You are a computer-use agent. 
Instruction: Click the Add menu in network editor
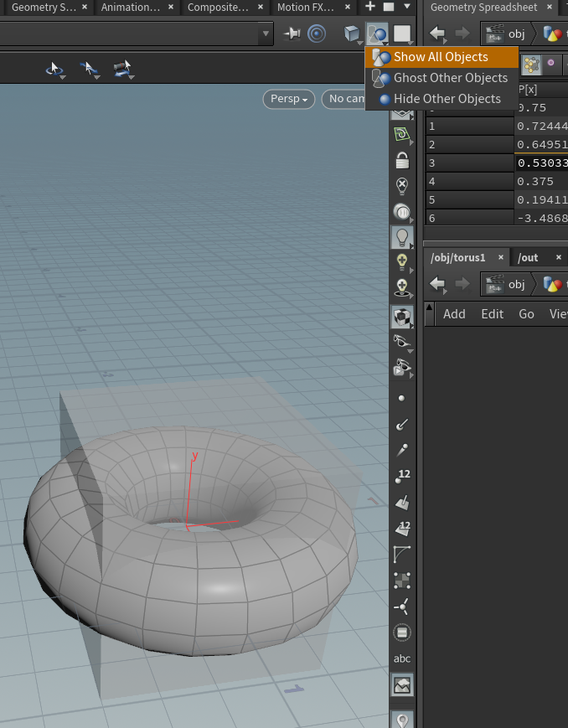click(x=454, y=313)
